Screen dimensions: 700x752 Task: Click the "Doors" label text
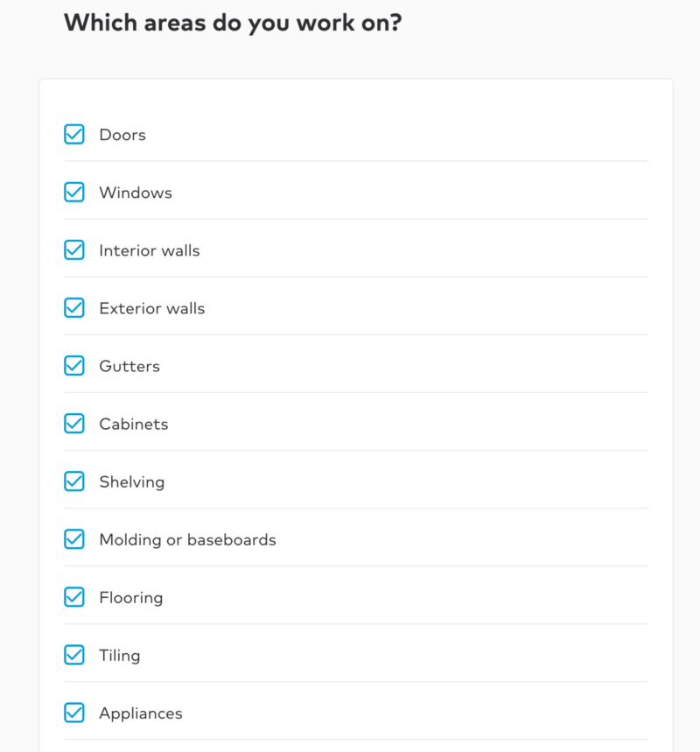(122, 135)
